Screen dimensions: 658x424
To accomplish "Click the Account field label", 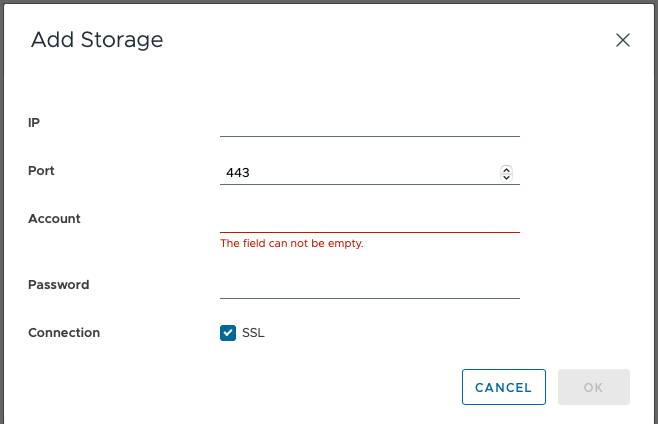I will (x=54, y=219).
